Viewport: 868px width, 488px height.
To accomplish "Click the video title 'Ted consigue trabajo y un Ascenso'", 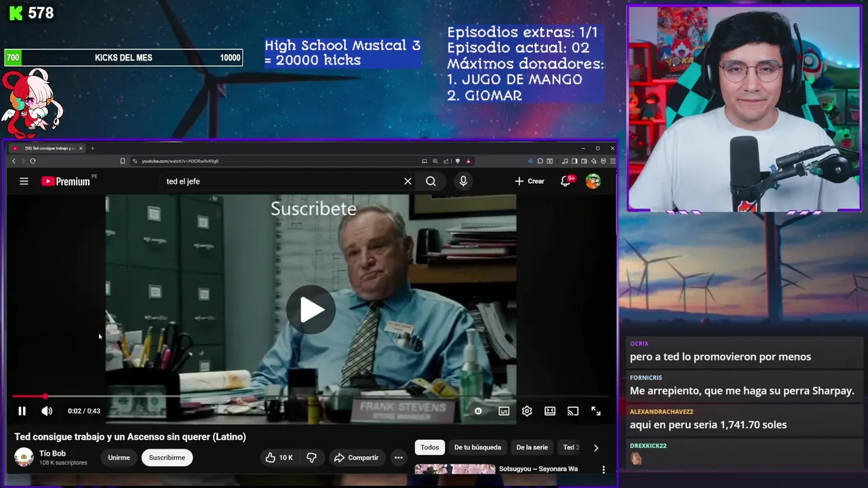I will click(130, 437).
